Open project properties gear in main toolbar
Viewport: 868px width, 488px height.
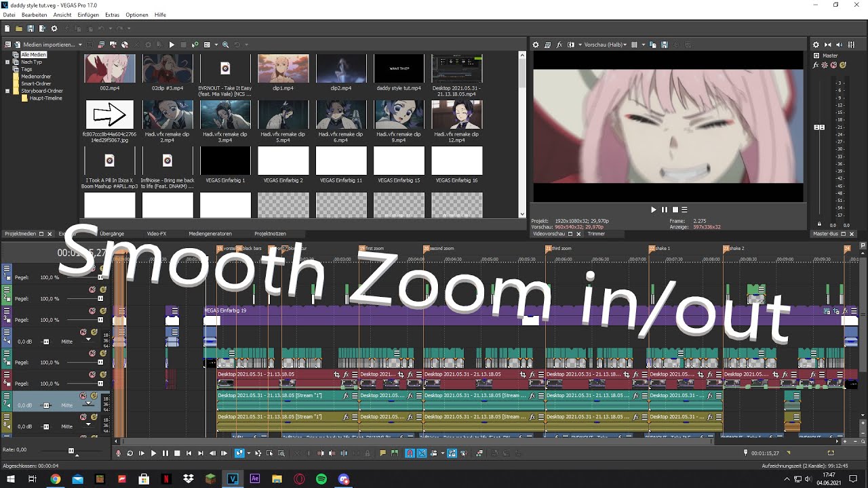(x=54, y=28)
